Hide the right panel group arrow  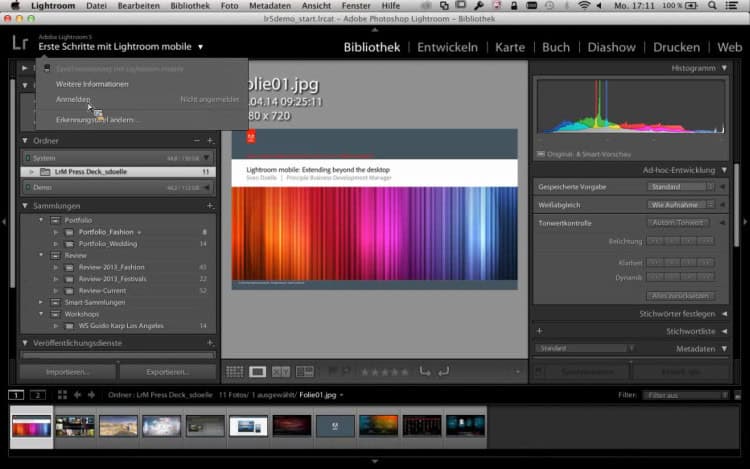tap(745, 222)
